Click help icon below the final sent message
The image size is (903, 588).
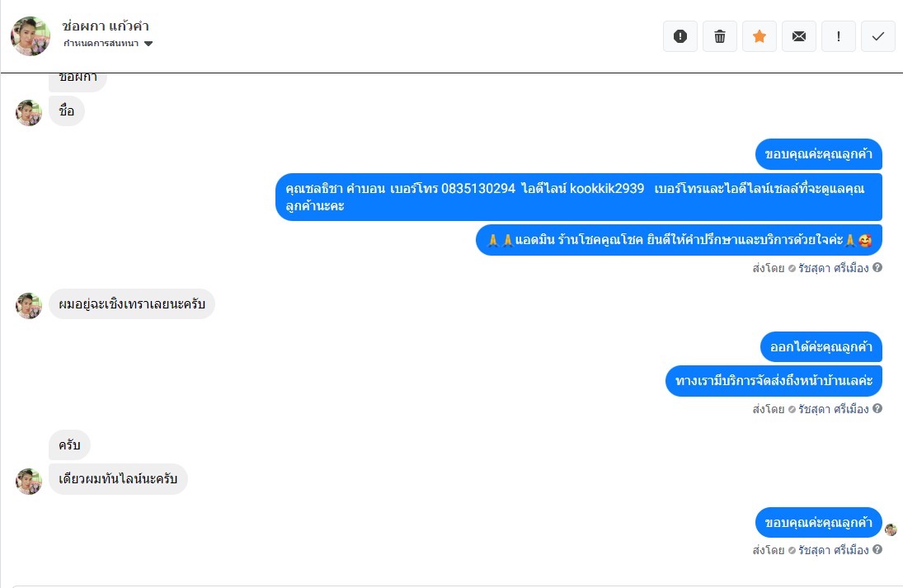pyautogui.click(x=877, y=550)
